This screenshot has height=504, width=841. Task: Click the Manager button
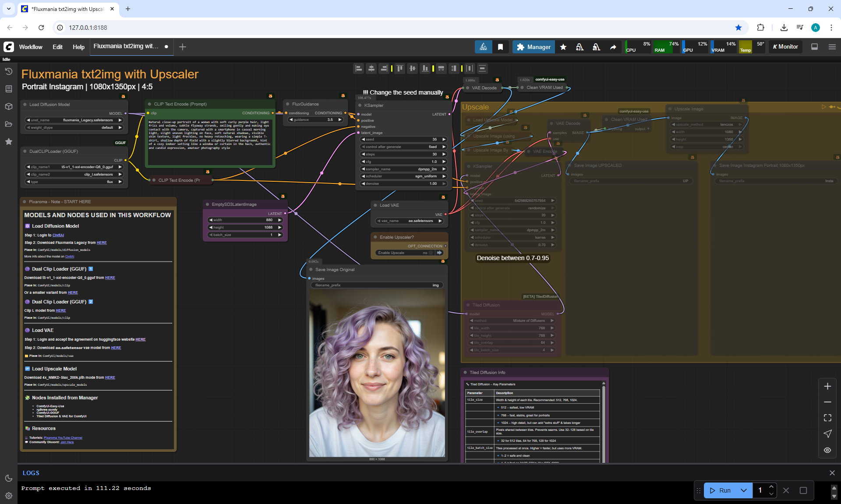tap(534, 47)
